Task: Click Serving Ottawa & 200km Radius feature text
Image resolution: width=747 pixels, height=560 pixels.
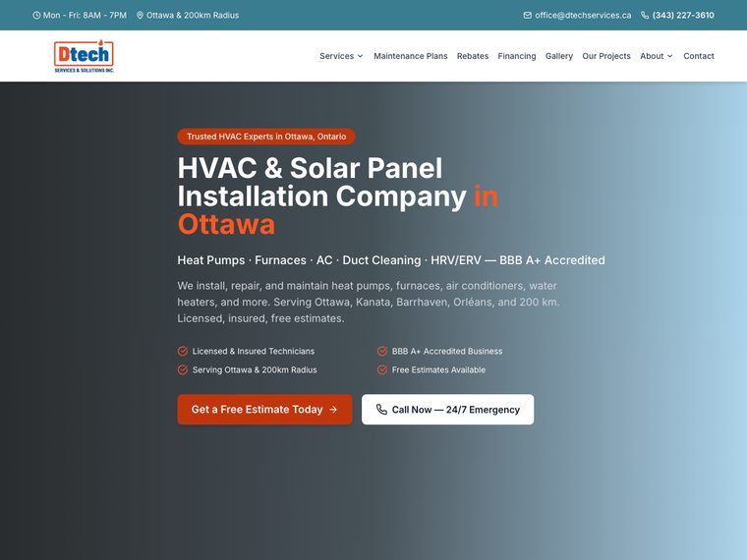Action: [255, 369]
